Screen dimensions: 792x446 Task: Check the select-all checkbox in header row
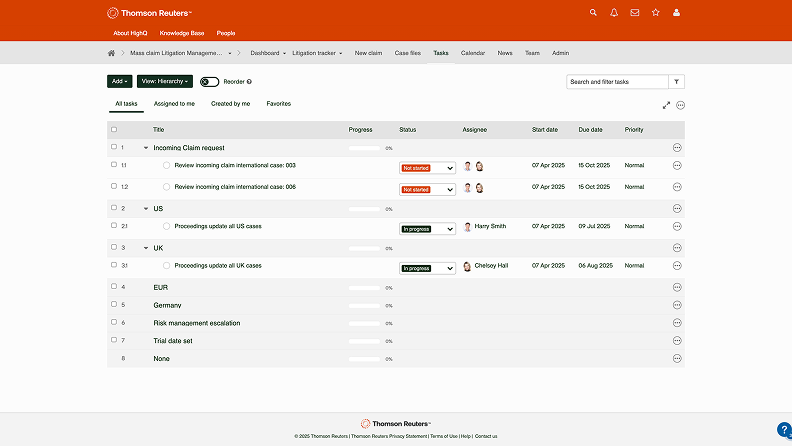114,130
